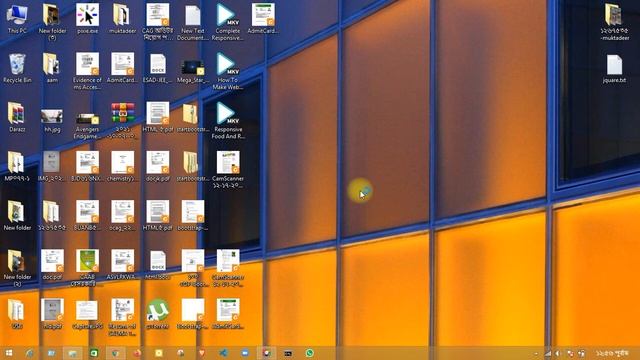Open the CAAB document icon
The height and width of the screenshot is (360, 640).
[x=87, y=267]
